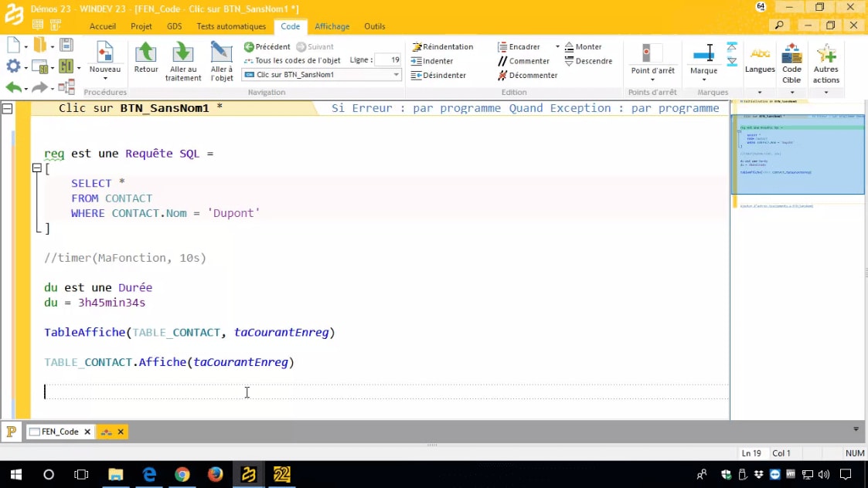The height and width of the screenshot is (488, 868).
Task: Open the Encadrer dropdown arrow
Action: 557,47
